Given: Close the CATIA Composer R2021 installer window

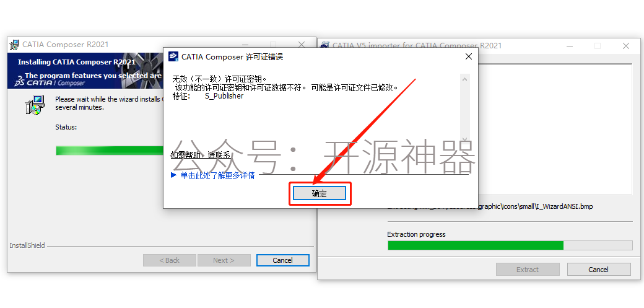Looking at the screenshot, I should click(302, 45).
